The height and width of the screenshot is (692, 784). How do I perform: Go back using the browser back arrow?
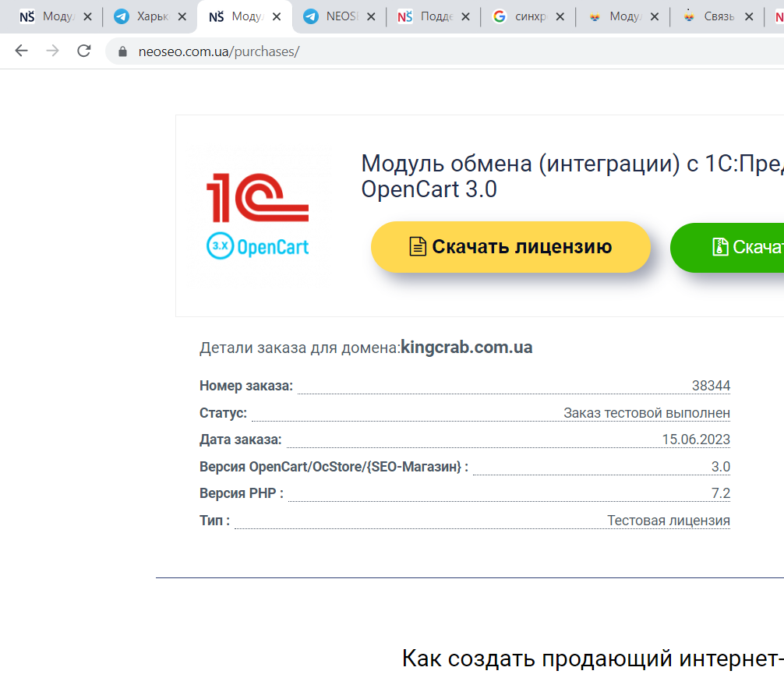[22, 51]
